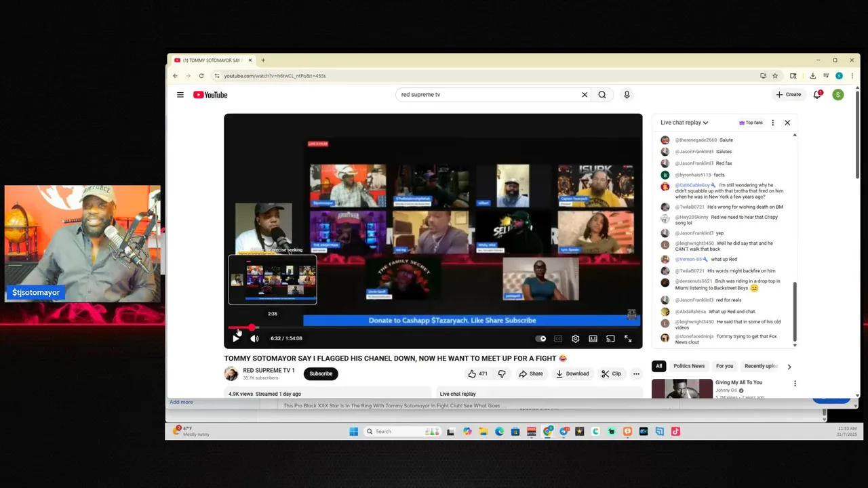This screenshot has width=868, height=488.
Task: Subscribe to RED SUPREME TV 1
Action: point(321,373)
